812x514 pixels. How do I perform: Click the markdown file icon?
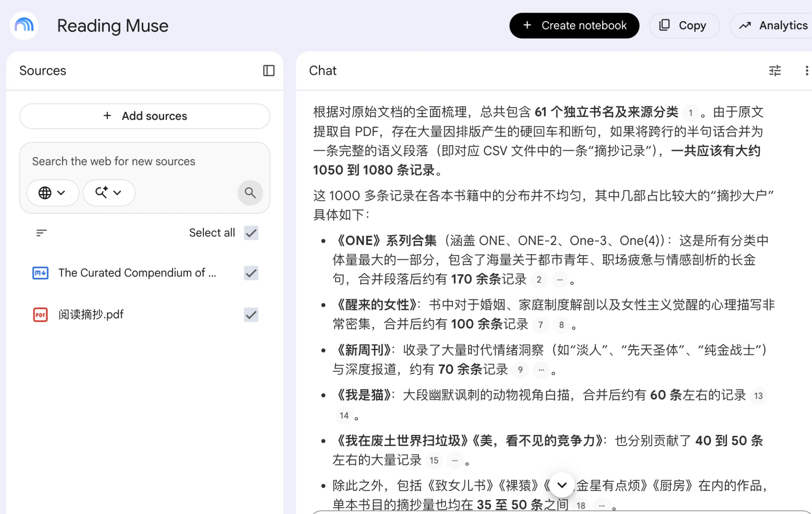tap(40, 273)
